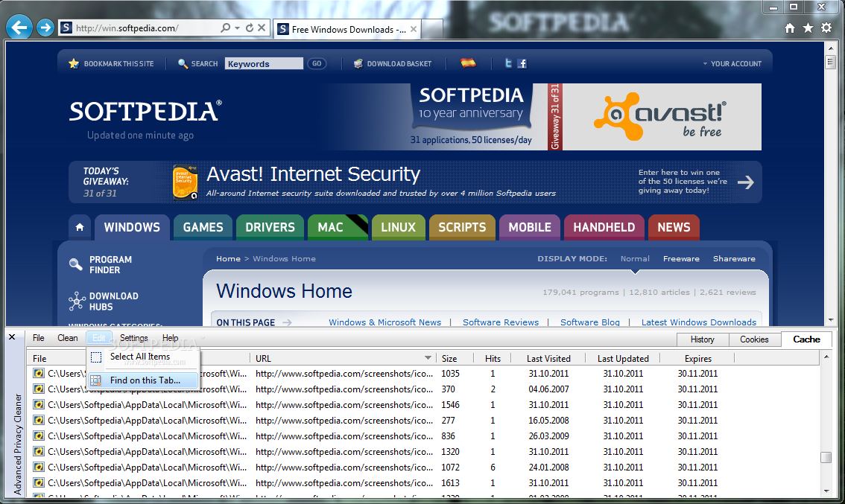Sort by the Hits column header
The height and width of the screenshot is (504, 845).
click(x=493, y=358)
